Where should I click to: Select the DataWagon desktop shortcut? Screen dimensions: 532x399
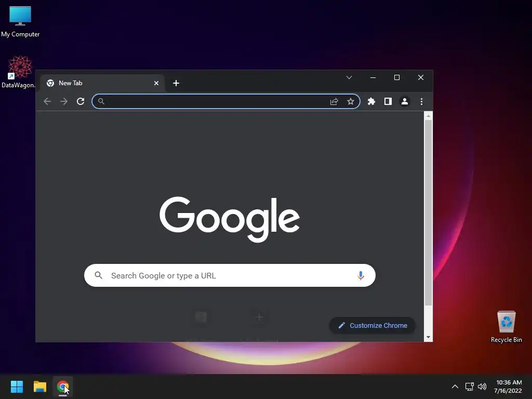(19, 72)
